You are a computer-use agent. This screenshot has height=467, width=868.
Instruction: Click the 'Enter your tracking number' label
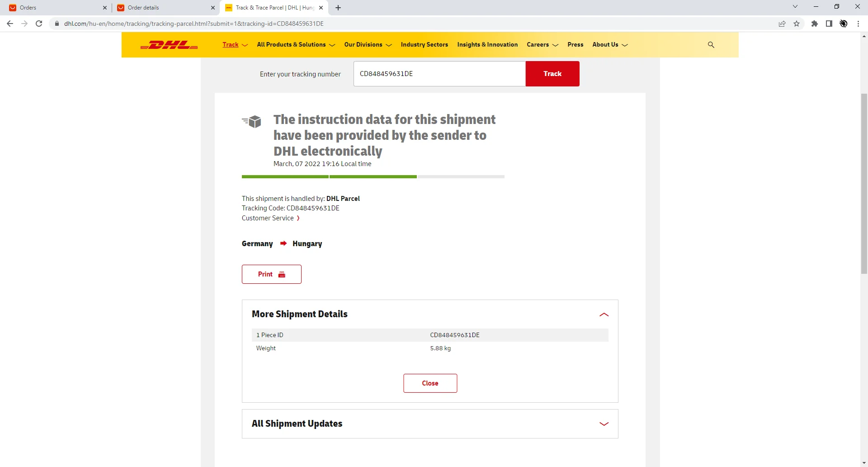pos(300,74)
